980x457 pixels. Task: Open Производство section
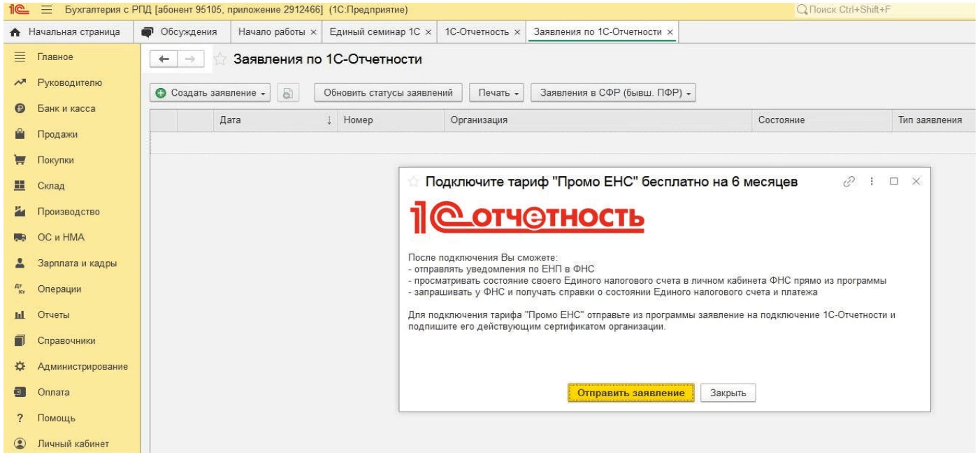coord(70,212)
